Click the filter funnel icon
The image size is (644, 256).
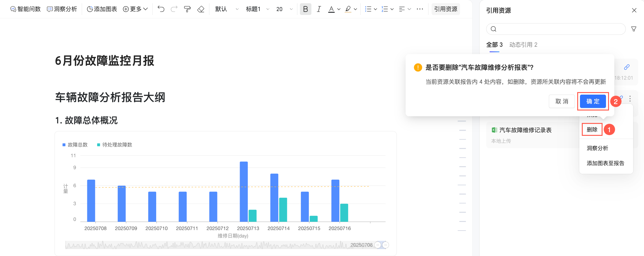633,29
